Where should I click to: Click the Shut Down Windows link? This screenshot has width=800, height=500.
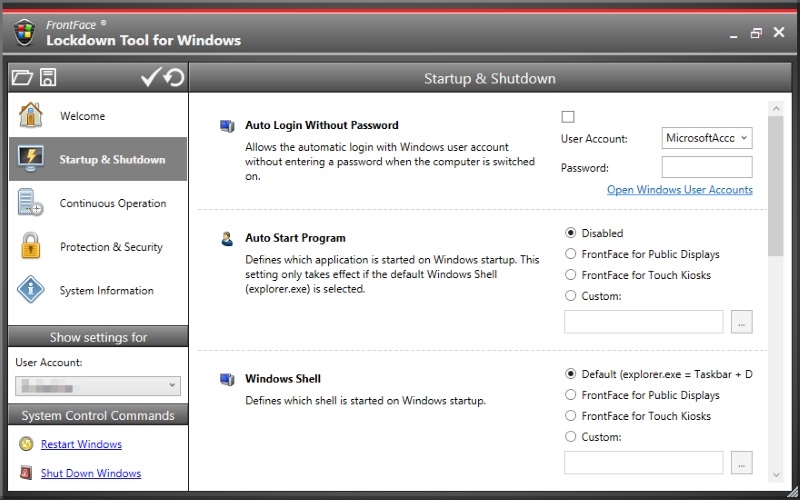(90, 473)
